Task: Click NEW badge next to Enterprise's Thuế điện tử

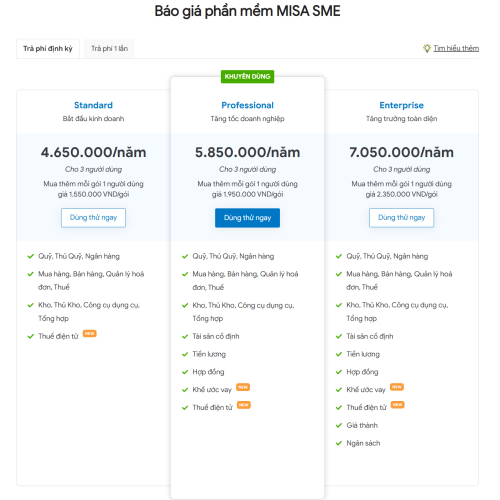Action: tap(397, 405)
